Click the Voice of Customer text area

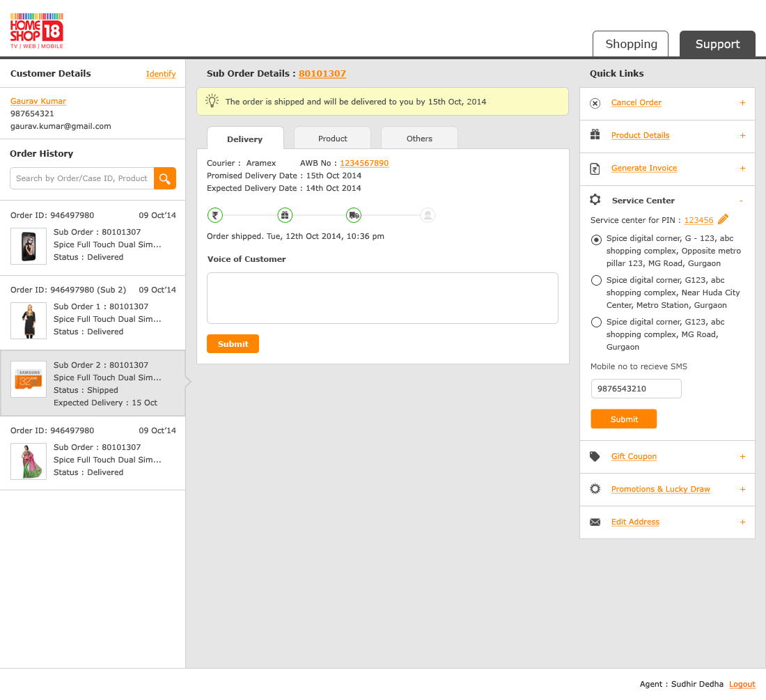click(x=382, y=298)
